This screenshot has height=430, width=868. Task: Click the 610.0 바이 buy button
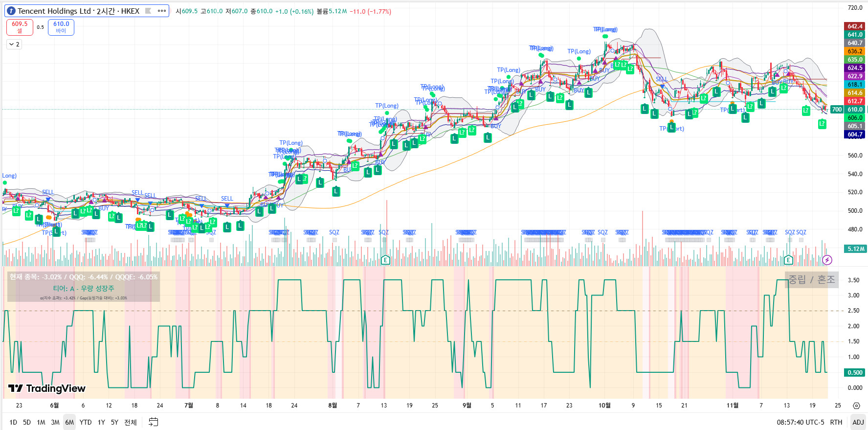click(61, 27)
